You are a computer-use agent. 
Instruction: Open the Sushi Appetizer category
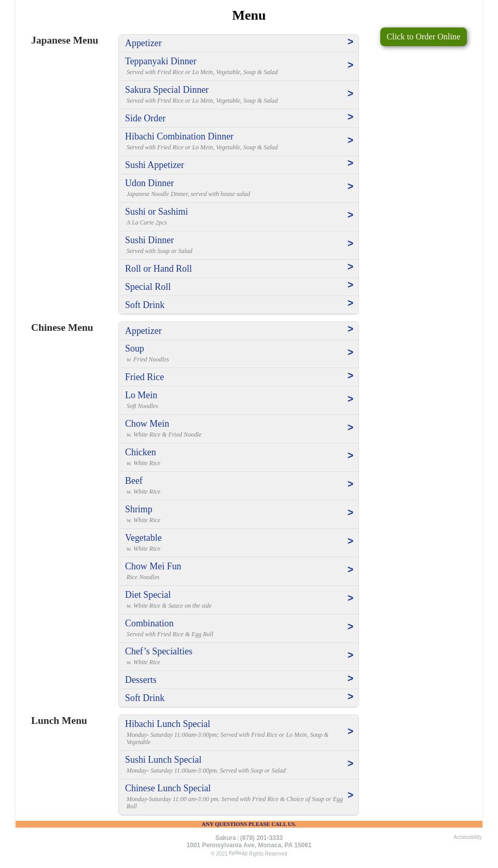(155, 165)
